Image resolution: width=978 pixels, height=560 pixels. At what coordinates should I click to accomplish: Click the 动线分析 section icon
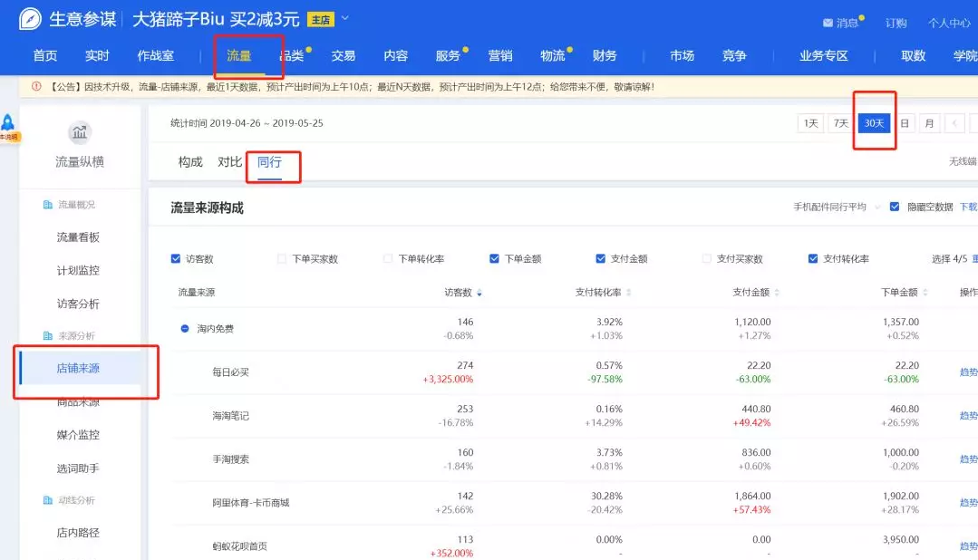pyautogui.click(x=47, y=500)
